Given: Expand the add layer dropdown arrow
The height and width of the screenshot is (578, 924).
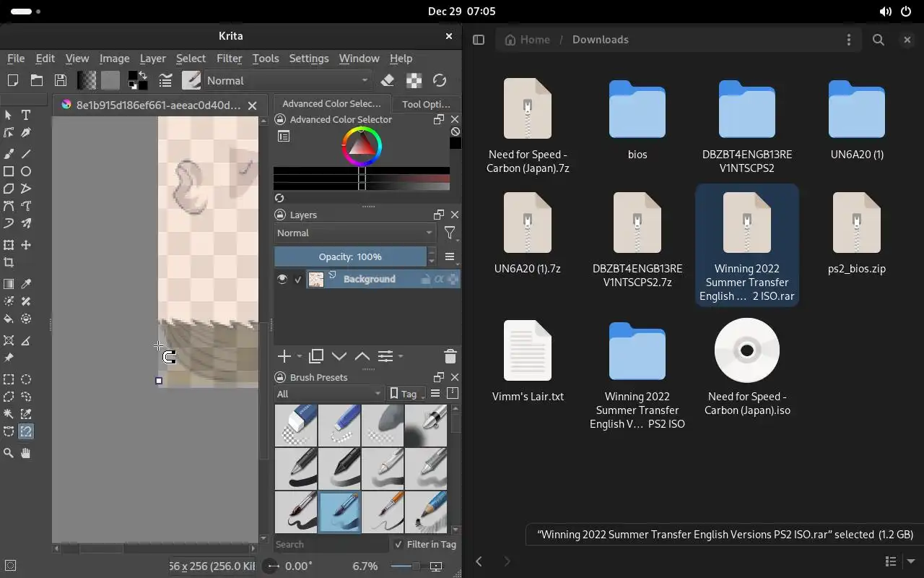Looking at the screenshot, I should coord(300,356).
